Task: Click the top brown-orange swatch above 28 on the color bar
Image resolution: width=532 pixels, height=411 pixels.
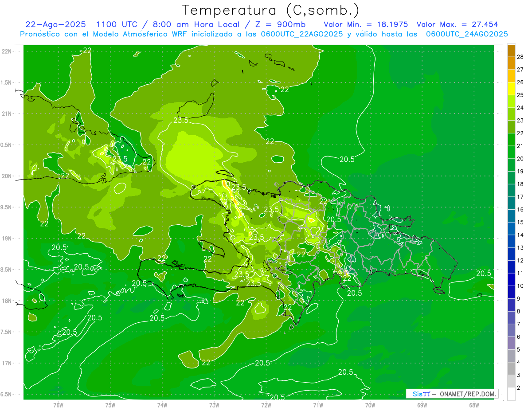Action: point(511,51)
